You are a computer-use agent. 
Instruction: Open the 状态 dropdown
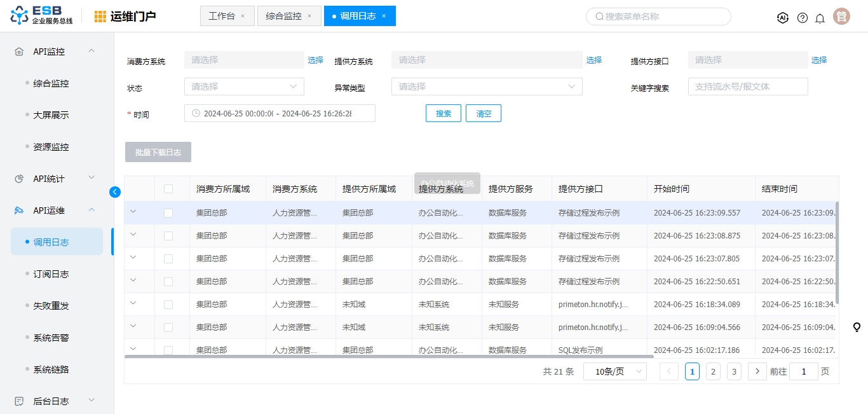[244, 86]
